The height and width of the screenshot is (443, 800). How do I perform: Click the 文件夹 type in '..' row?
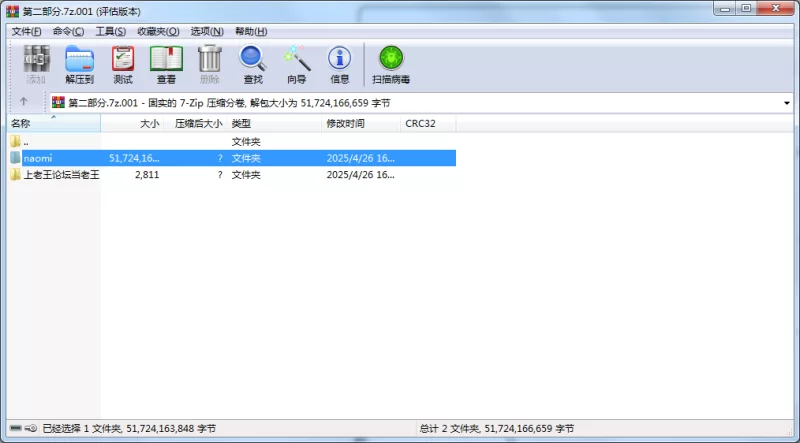pyautogui.click(x=246, y=141)
